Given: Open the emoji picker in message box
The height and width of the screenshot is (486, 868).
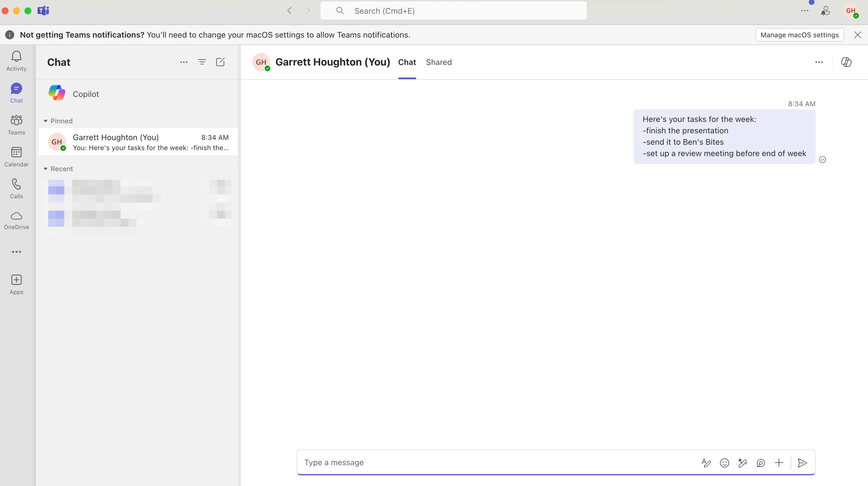Looking at the screenshot, I should pos(724,463).
